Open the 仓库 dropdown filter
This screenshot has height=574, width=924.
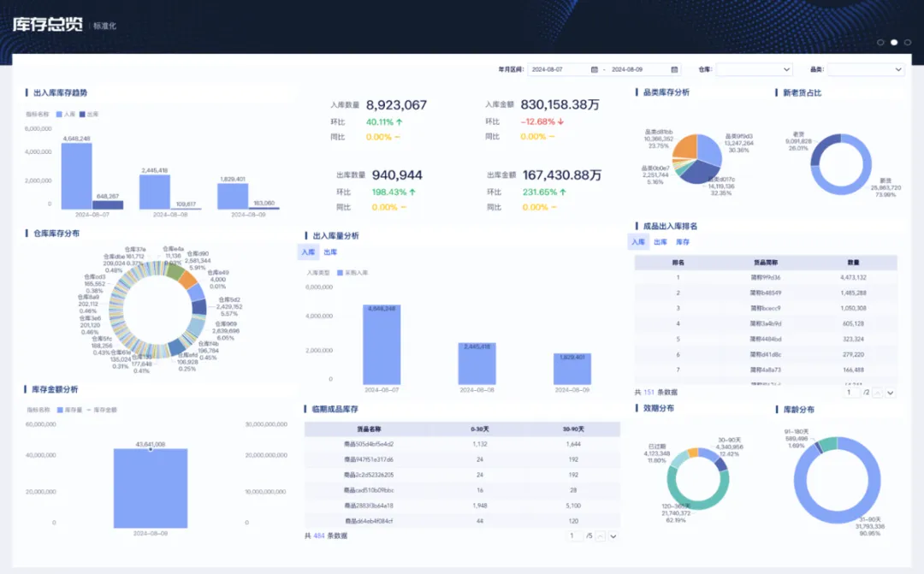point(754,69)
